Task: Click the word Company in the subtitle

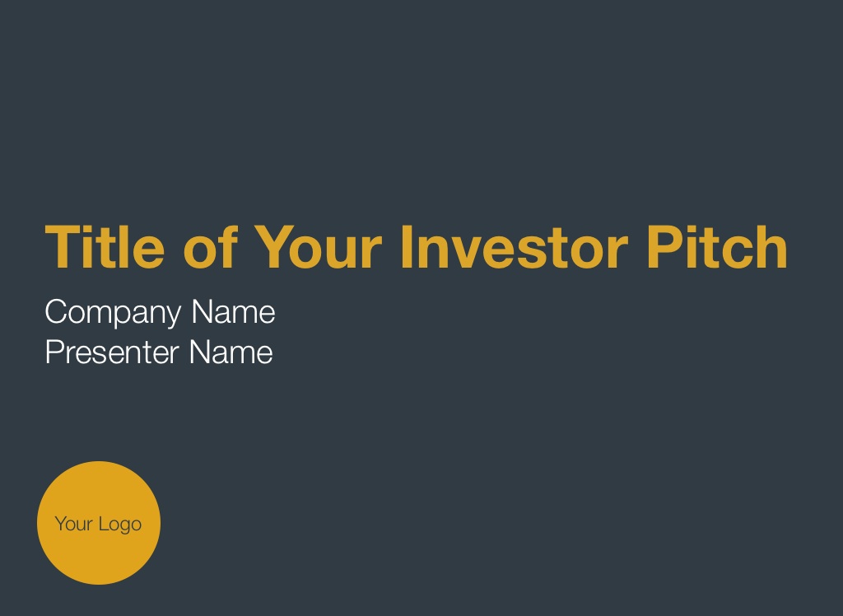Action: click(x=113, y=313)
